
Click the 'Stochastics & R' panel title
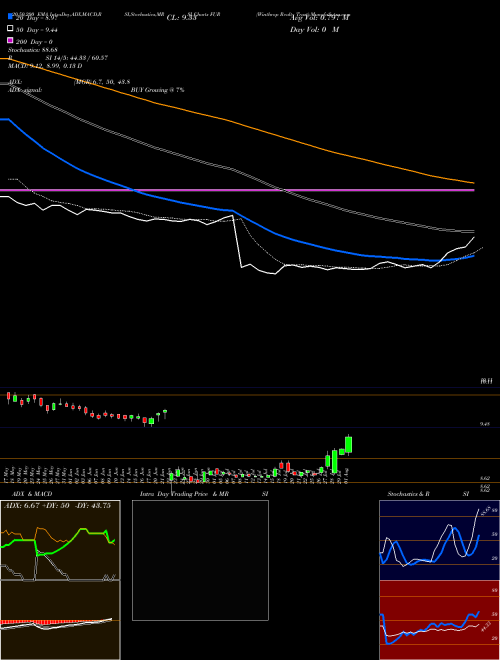tap(408, 494)
